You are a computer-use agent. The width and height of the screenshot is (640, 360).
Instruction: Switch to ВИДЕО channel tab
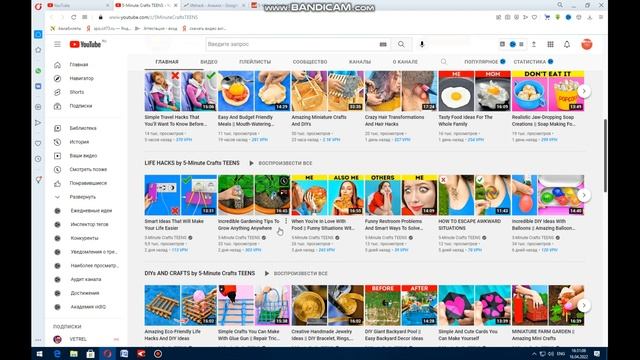209,62
